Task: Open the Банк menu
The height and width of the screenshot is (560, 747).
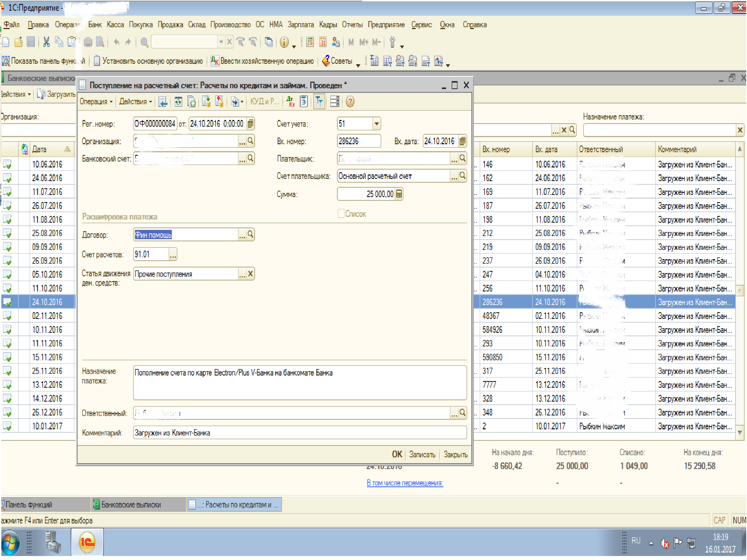Action: 95,25
